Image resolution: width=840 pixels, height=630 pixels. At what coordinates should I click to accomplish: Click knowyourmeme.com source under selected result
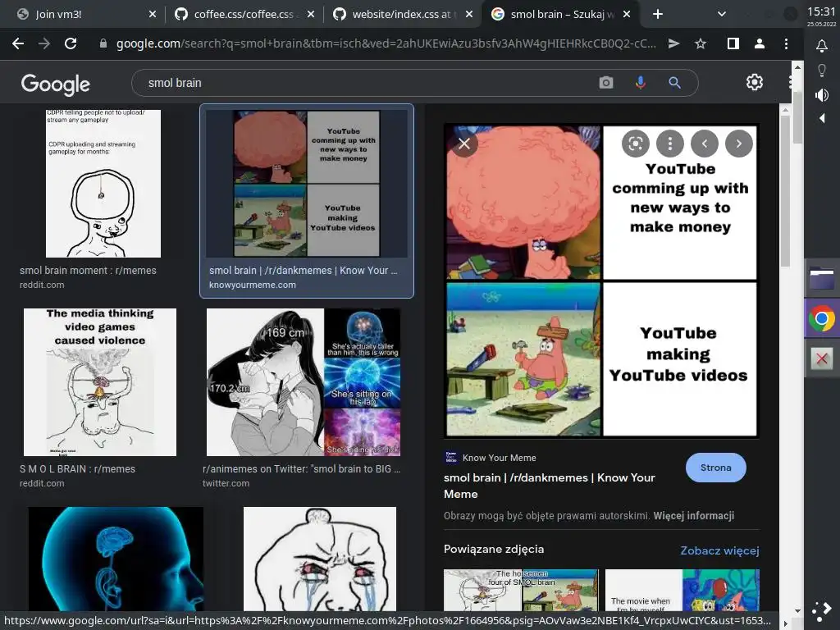point(253,285)
